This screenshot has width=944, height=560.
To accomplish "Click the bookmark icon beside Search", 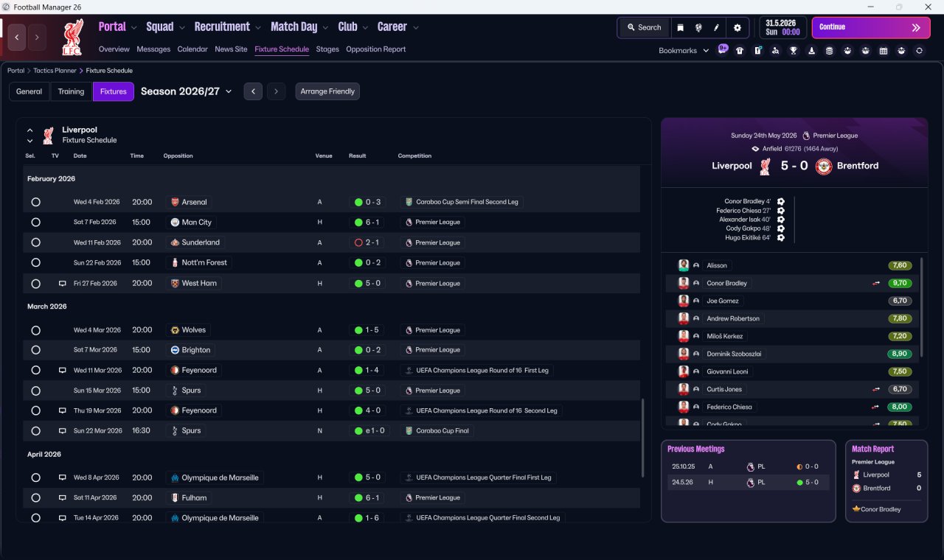I will click(680, 27).
